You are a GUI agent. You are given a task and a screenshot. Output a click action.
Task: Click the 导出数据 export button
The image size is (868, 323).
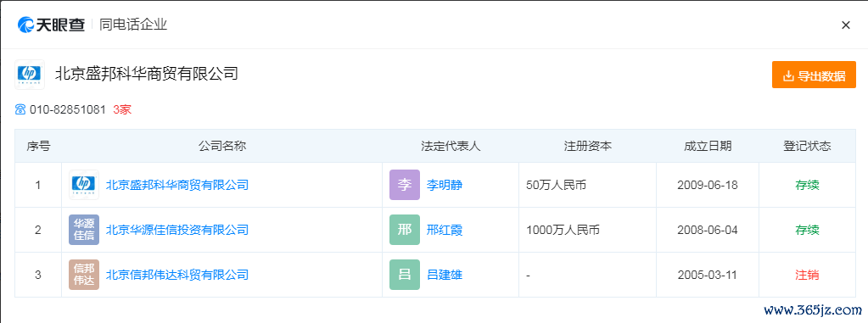pyautogui.click(x=814, y=75)
